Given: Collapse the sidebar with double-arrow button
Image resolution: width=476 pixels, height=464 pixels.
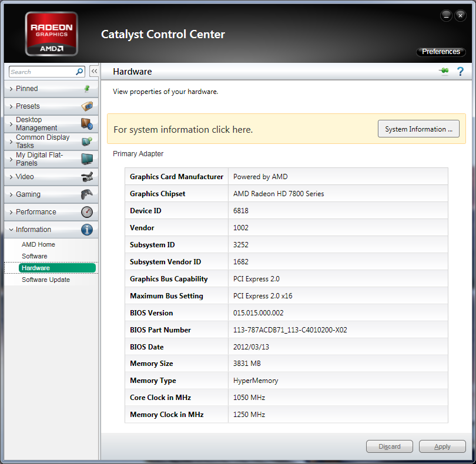Looking at the screenshot, I should point(94,71).
